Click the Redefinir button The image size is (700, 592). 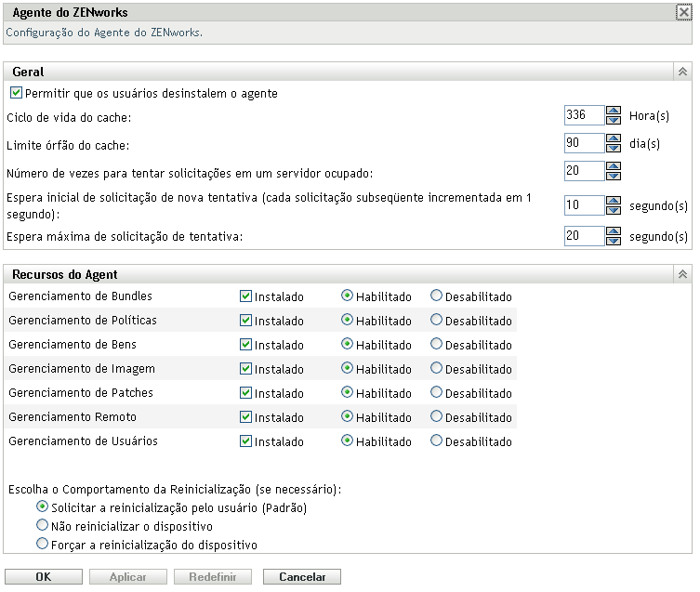click(x=213, y=576)
